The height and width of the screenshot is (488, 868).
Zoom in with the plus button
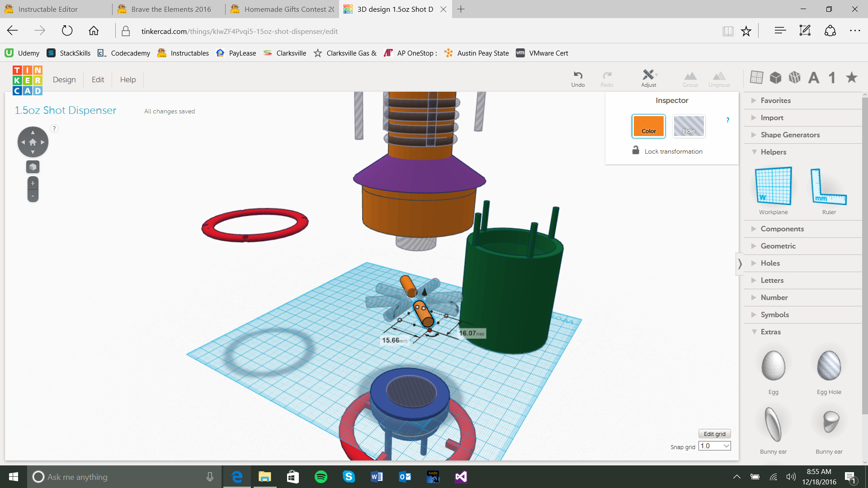(x=33, y=183)
